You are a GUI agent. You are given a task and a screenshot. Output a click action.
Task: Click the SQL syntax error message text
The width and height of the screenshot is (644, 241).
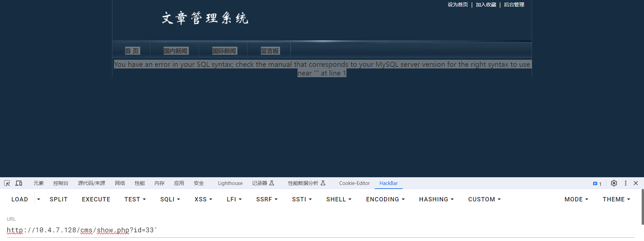pos(322,69)
